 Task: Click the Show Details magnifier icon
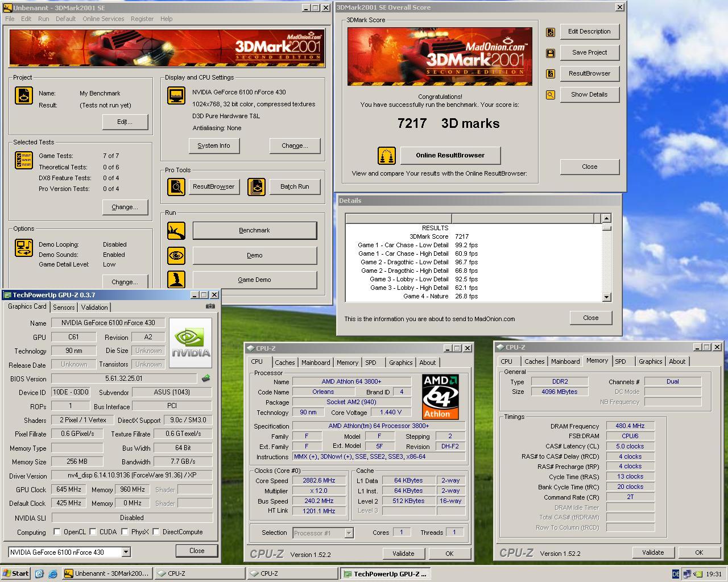coord(551,95)
